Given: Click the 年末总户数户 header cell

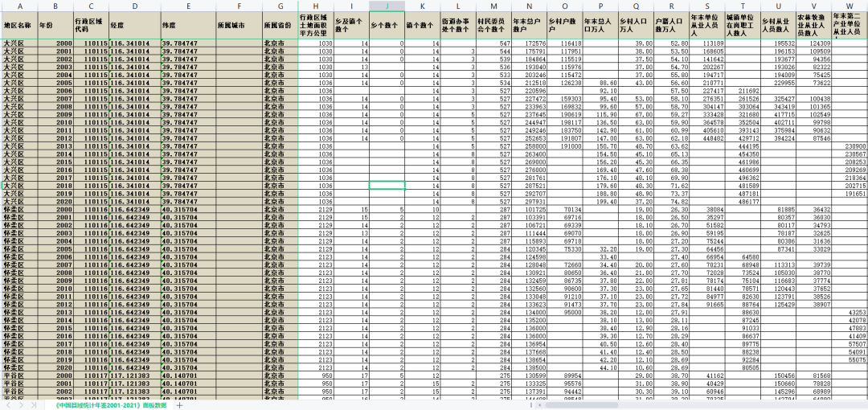Looking at the screenshot, I should (530, 25).
